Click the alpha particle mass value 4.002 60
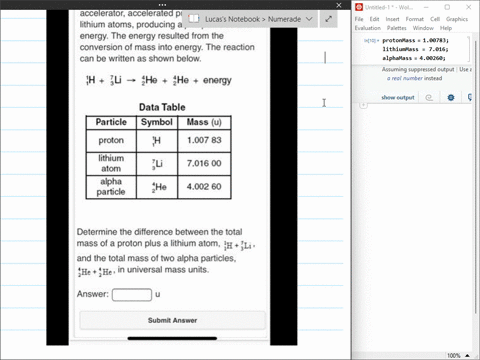The width and height of the screenshot is (480, 360). 204,187
